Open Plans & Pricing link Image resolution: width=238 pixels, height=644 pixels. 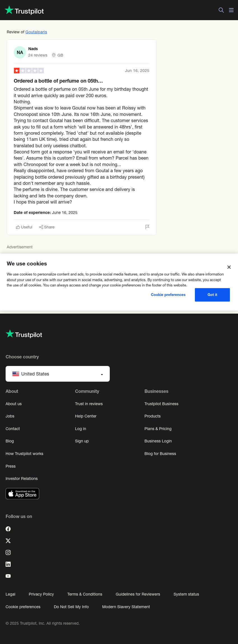(x=158, y=429)
